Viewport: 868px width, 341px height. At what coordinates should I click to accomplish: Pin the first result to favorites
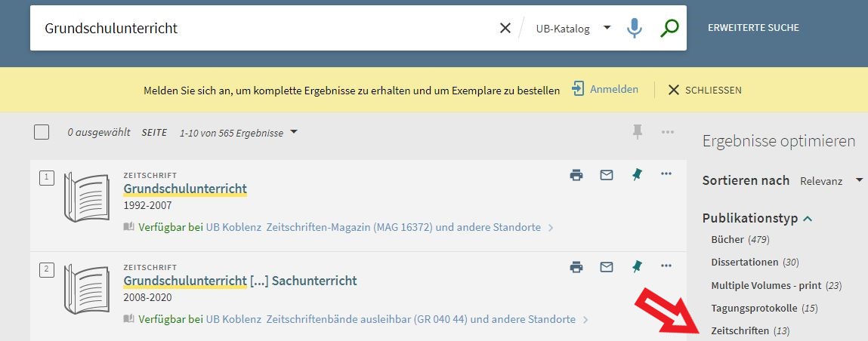pyautogui.click(x=637, y=174)
